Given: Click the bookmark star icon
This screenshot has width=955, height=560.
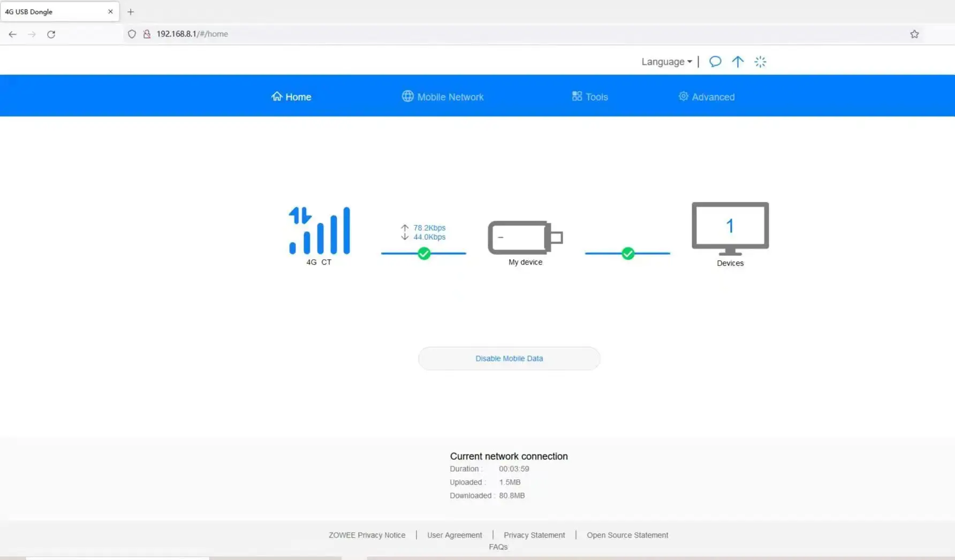Looking at the screenshot, I should coord(914,34).
